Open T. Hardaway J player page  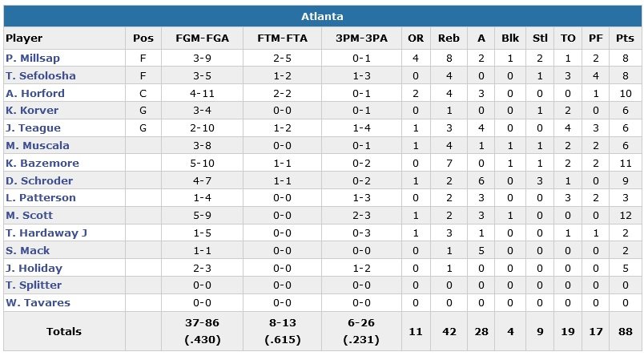coord(46,233)
